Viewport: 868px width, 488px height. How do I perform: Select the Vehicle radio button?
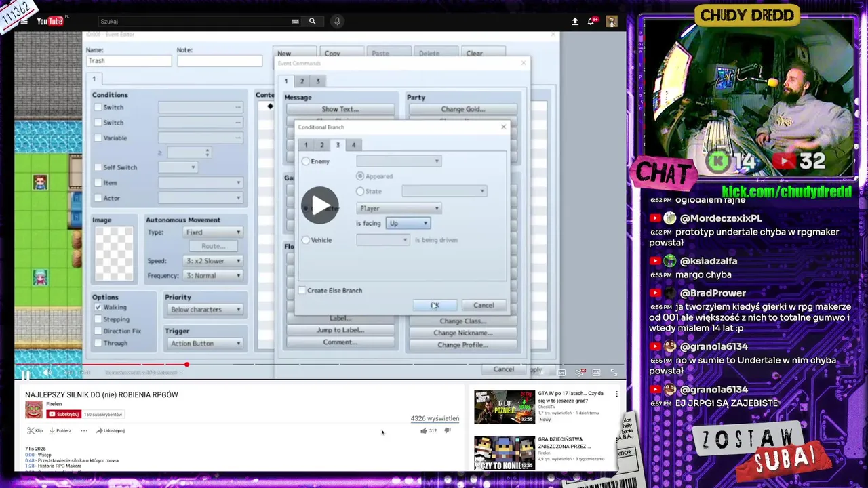(x=306, y=240)
